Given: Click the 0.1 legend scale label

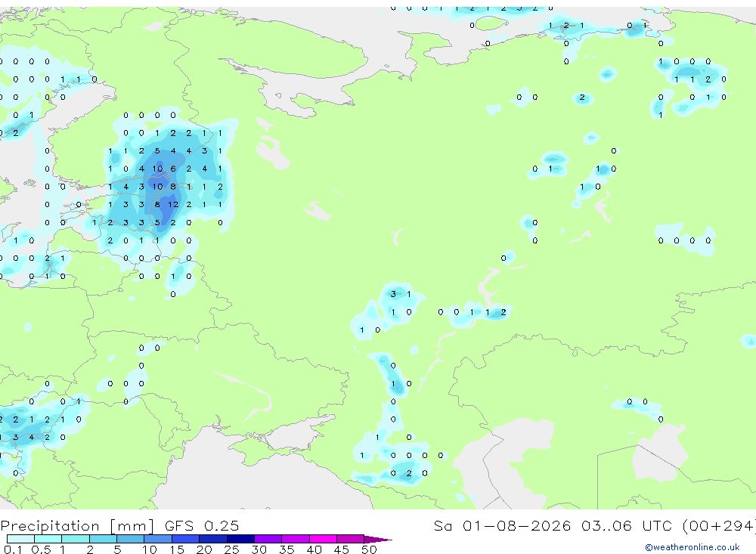Looking at the screenshot, I should (13, 549).
